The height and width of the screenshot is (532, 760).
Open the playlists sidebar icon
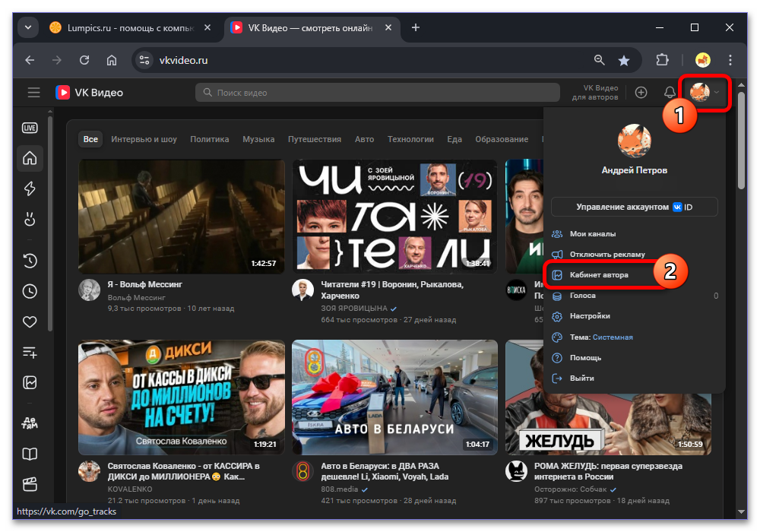pos(30,352)
